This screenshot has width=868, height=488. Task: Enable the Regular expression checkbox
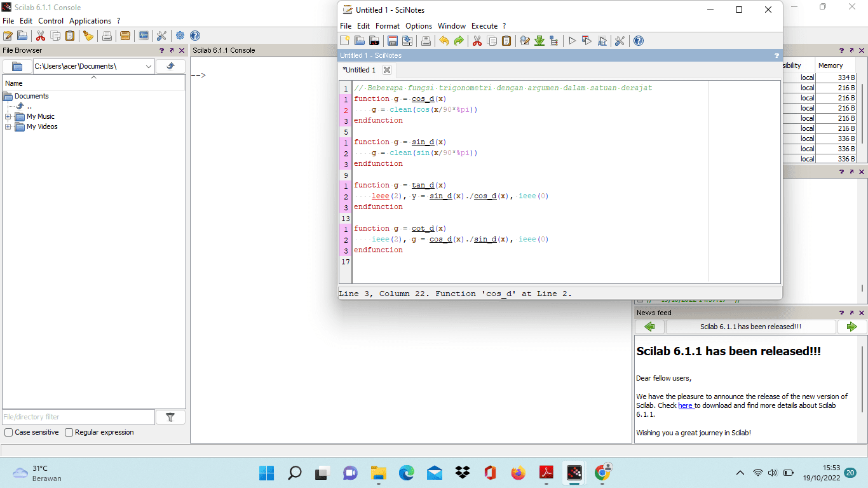[69, 432]
